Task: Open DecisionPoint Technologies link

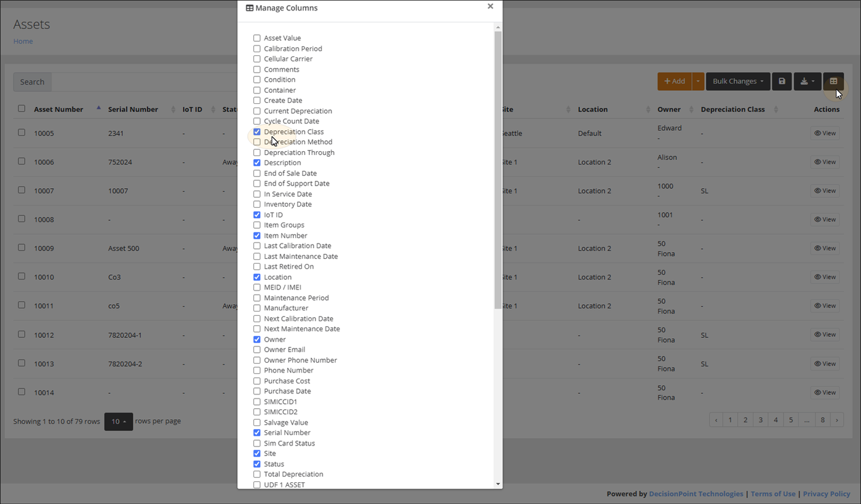Action: (696, 494)
